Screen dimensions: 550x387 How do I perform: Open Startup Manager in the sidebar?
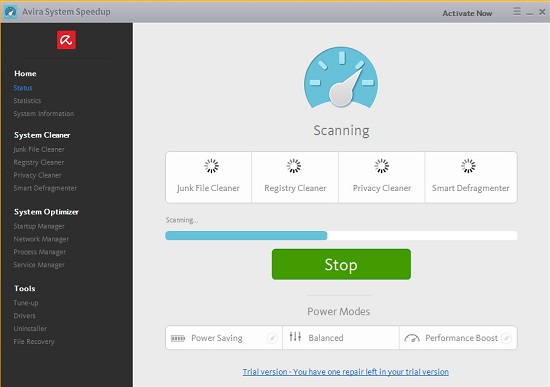39,226
